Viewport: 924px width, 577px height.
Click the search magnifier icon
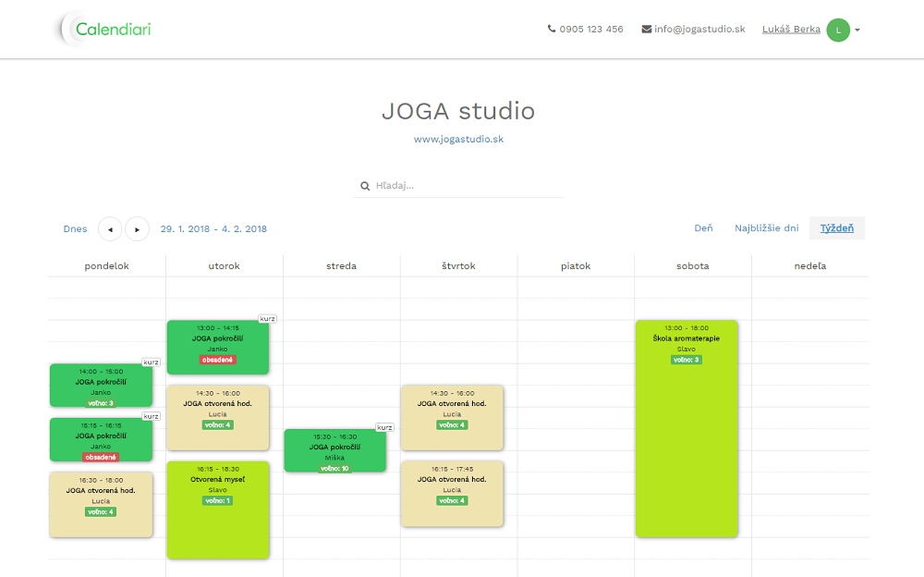[x=365, y=186]
